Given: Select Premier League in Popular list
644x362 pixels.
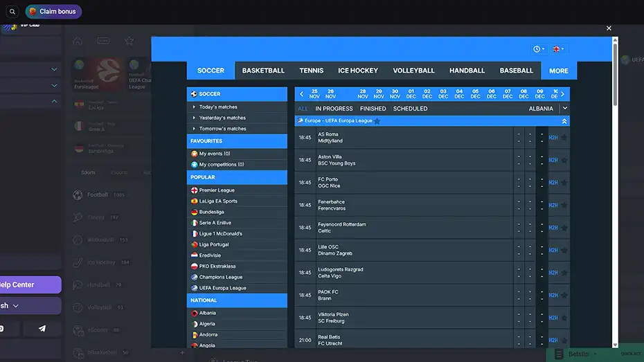Looking at the screenshot, I should click(237, 190).
